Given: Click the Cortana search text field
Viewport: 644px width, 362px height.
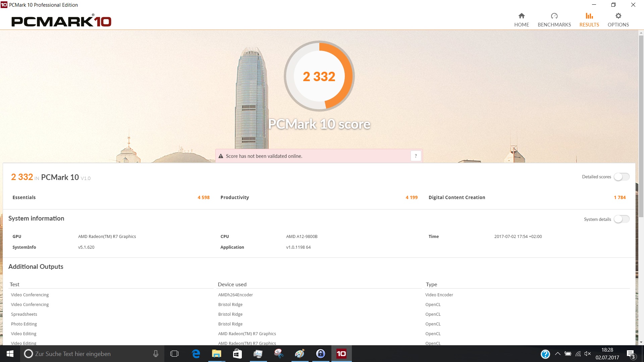Looking at the screenshot, I should (x=91, y=354).
